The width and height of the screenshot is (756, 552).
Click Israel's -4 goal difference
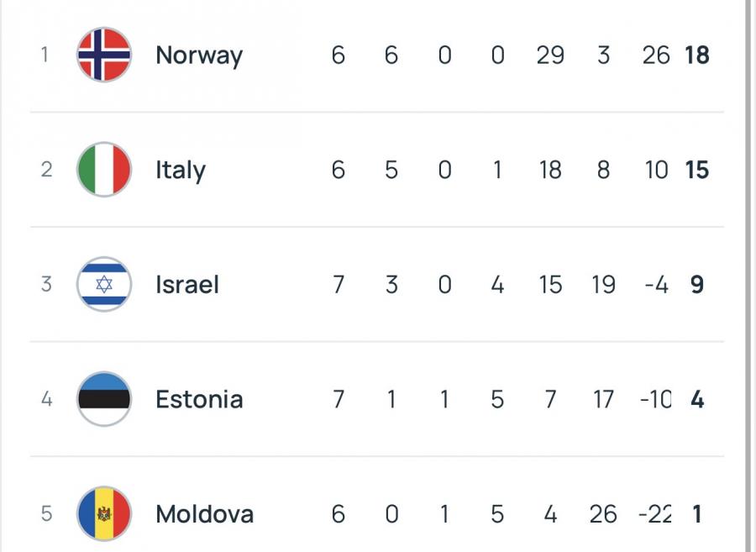[655, 285]
